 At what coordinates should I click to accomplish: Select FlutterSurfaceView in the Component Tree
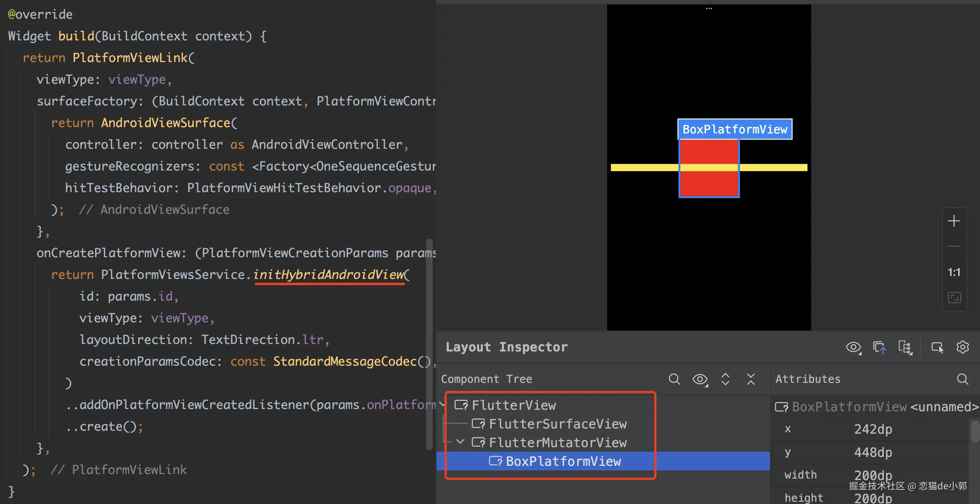coord(557,424)
